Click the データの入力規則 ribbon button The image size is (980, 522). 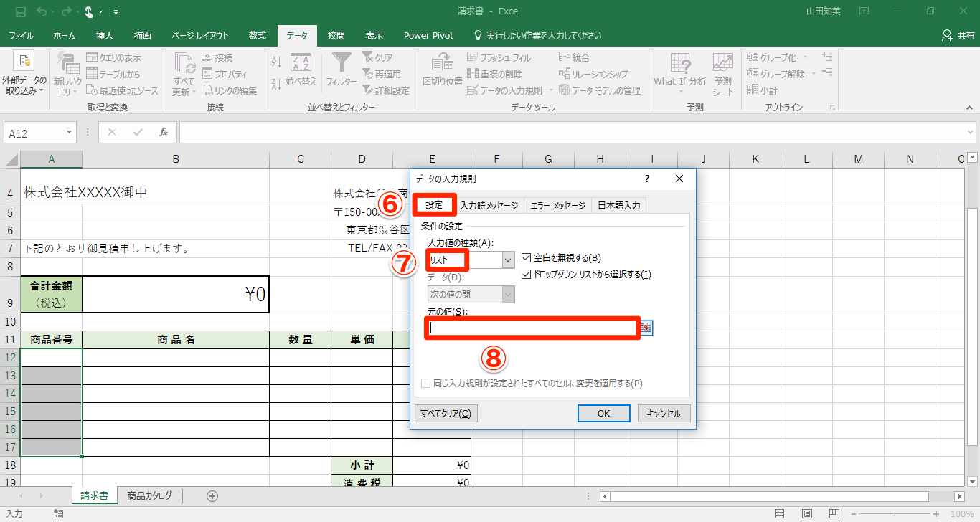(x=505, y=90)
